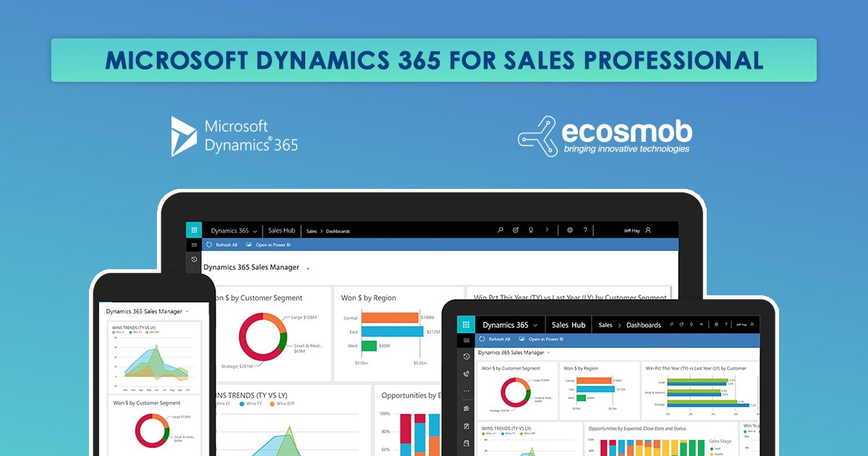Click the help question mark on the laptop

coord(585,230)
